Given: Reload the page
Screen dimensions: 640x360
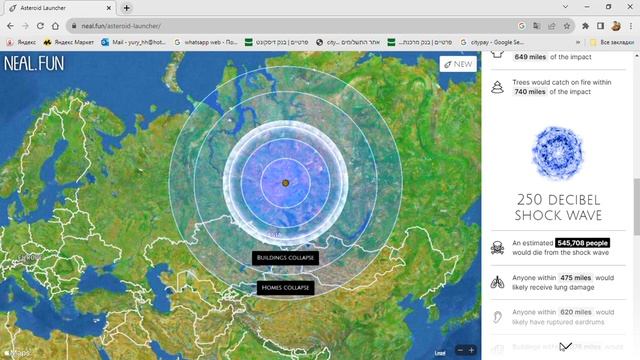Looking at the screenshot, I should [x=40, y=26].
